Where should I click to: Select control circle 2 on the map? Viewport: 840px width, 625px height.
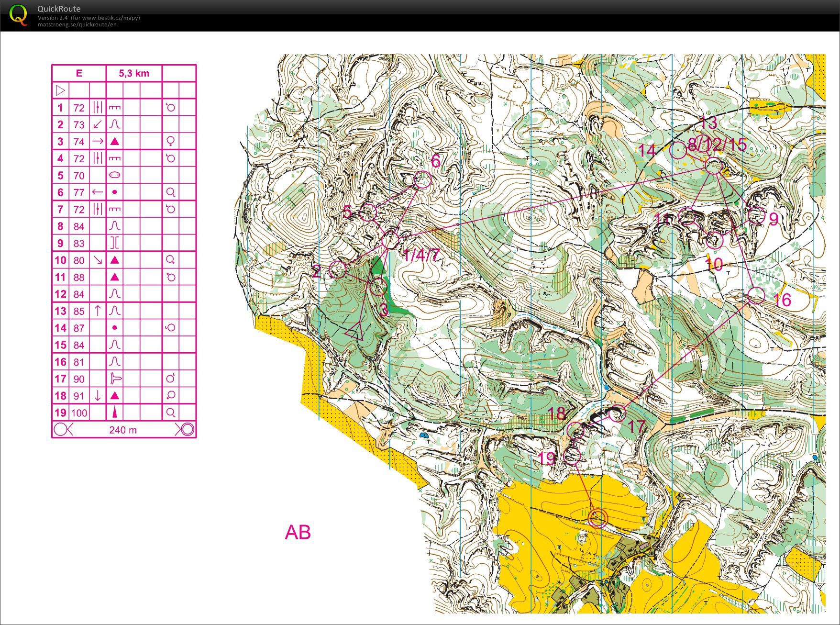coord(337,269)
